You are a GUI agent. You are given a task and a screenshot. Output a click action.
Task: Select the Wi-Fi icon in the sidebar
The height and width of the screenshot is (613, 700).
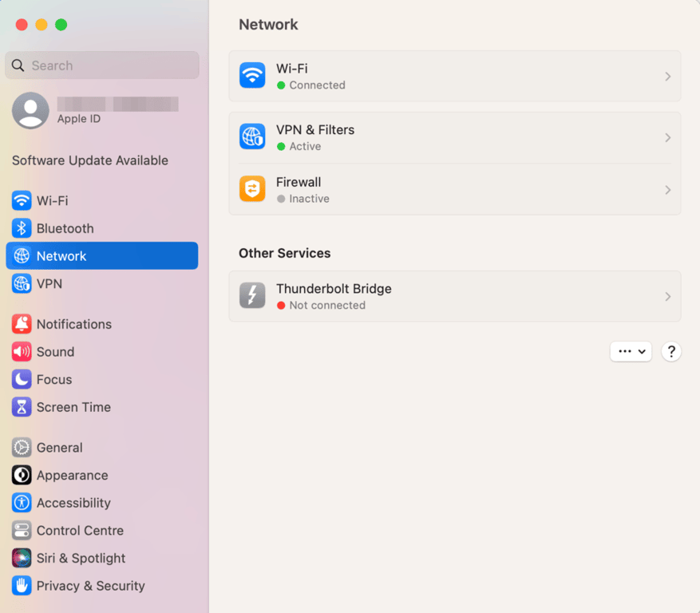[x=20, y=200]
